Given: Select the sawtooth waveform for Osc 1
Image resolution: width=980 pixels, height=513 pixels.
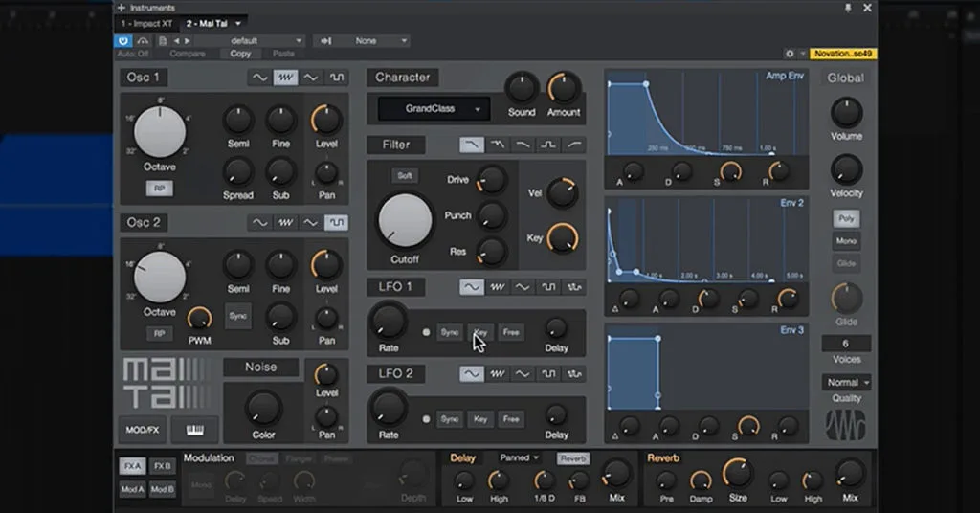Looking at the screenshot, I should (285, 78).
